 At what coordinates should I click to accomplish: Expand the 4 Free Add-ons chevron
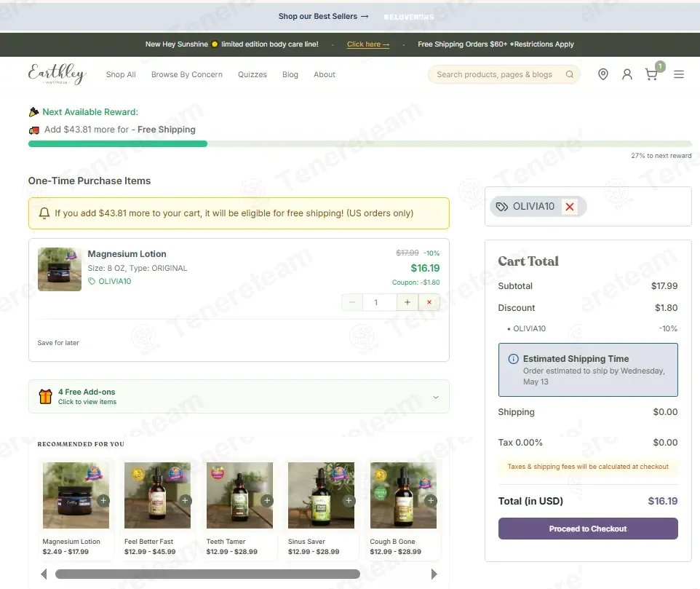pos(436,397)
